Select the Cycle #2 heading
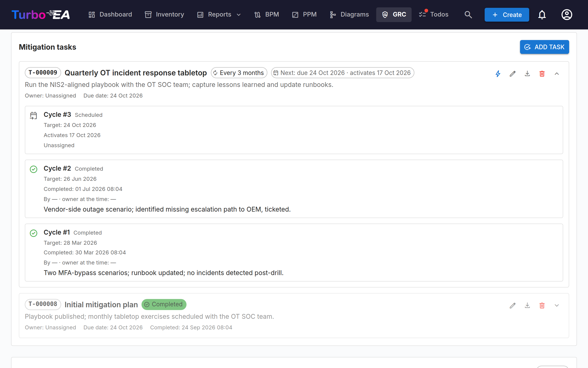This screenshot has height=368, width=588. (57, 168)
